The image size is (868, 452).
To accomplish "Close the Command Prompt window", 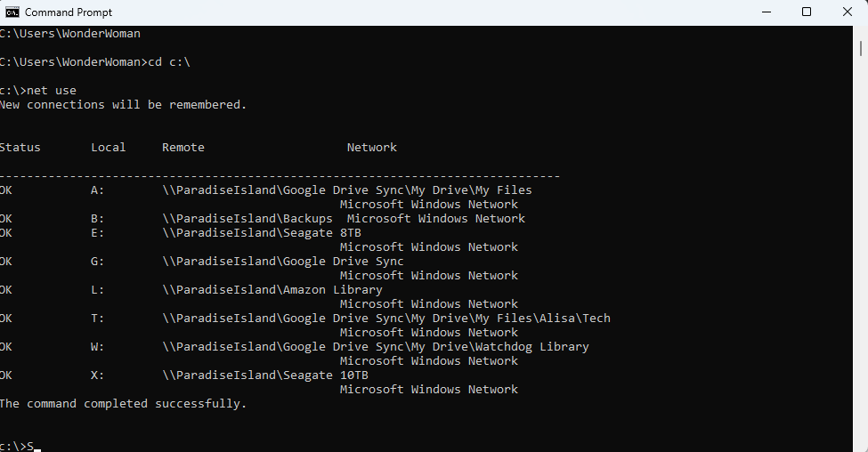I will point(848,12).
